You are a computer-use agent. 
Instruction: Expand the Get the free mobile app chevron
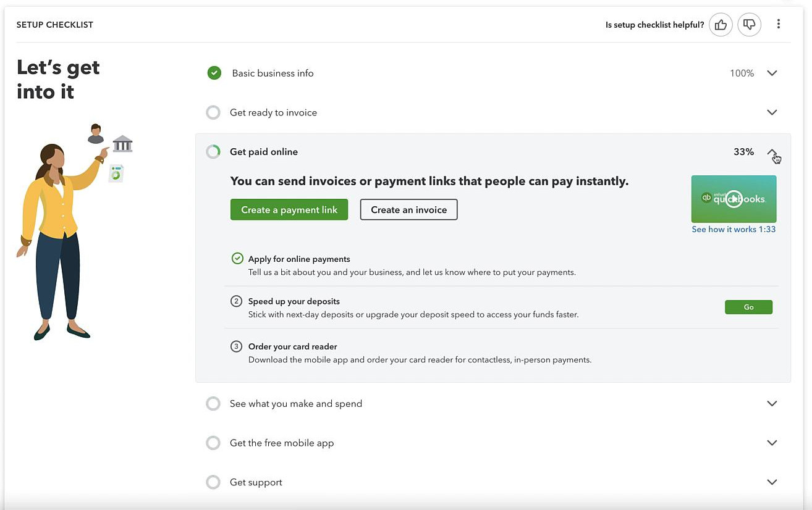pos(772,443)
